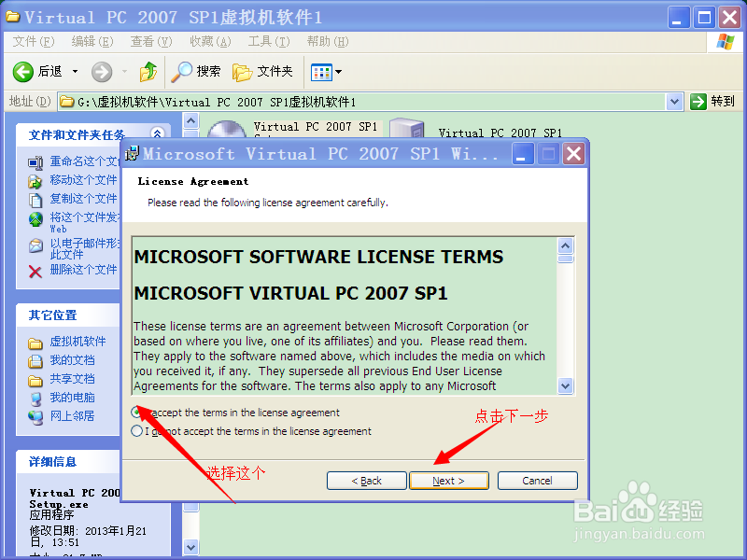Viewport: 747px width, 560px height.
Task: Click the 删除这个文件 link
Action: pyautogui.click(x=83, y=270)
